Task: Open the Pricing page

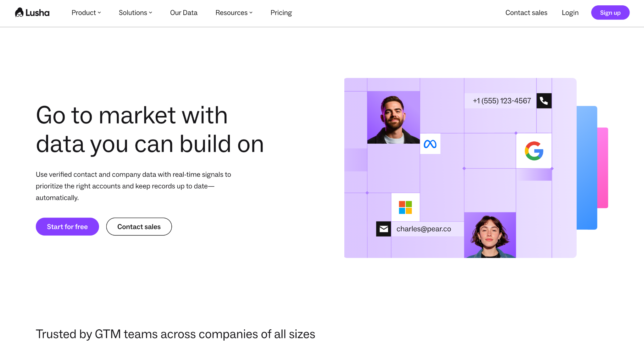Action: [x=281, y=13]
